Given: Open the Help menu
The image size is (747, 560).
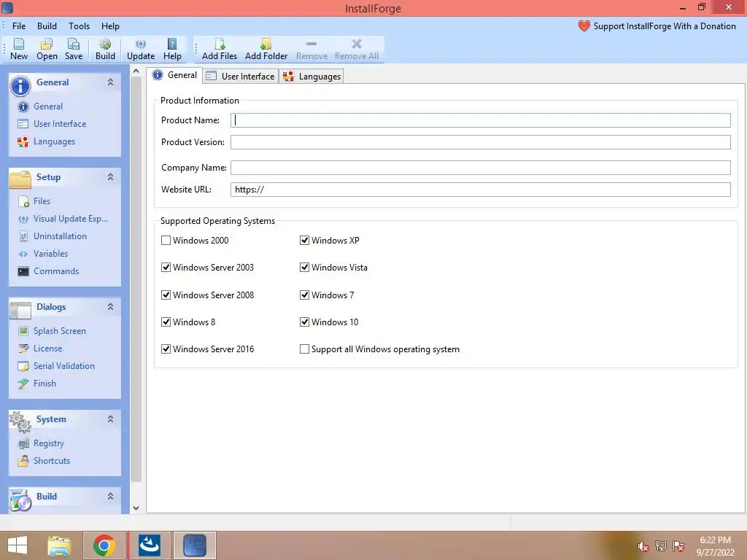Looking at the screenshot, I should [x=110, y=26].
